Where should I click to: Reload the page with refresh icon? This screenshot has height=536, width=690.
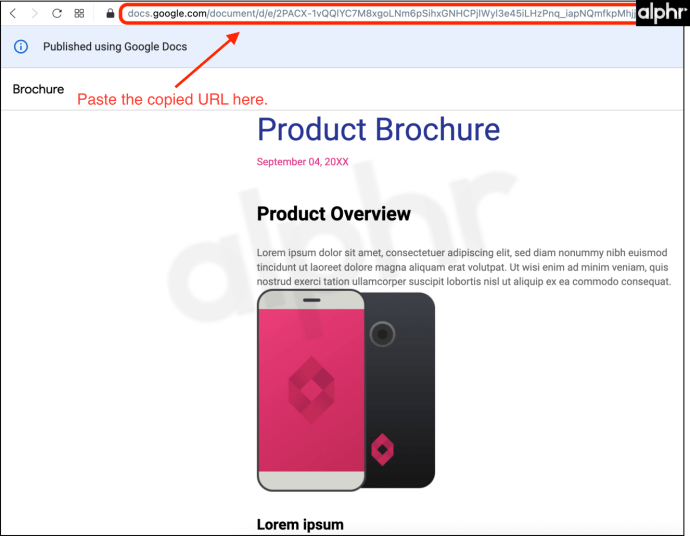(57, 14)
